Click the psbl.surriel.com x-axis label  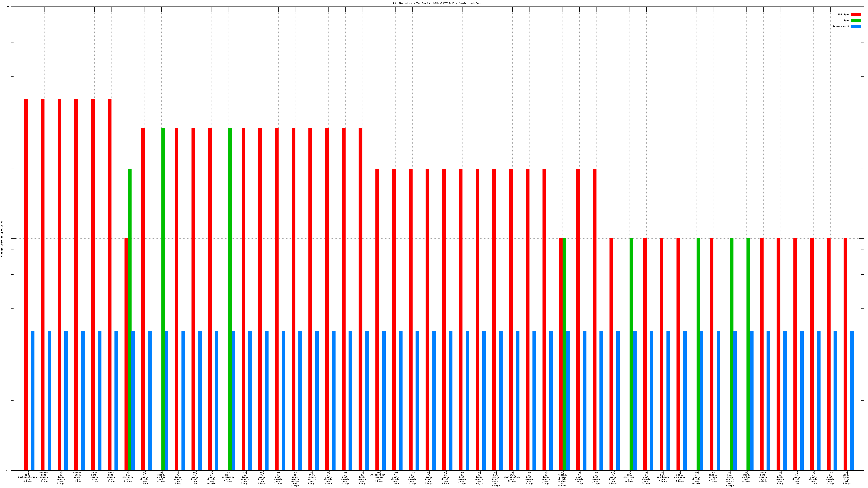point(680,477)
